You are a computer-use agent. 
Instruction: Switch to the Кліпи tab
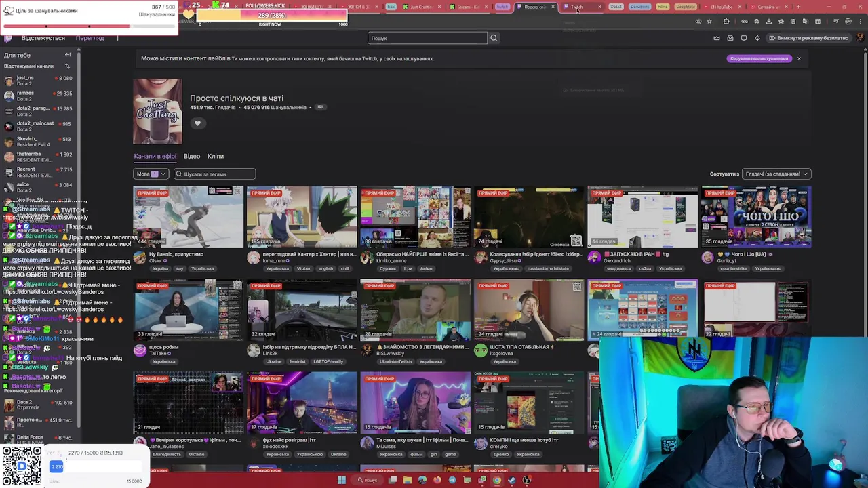216,157
